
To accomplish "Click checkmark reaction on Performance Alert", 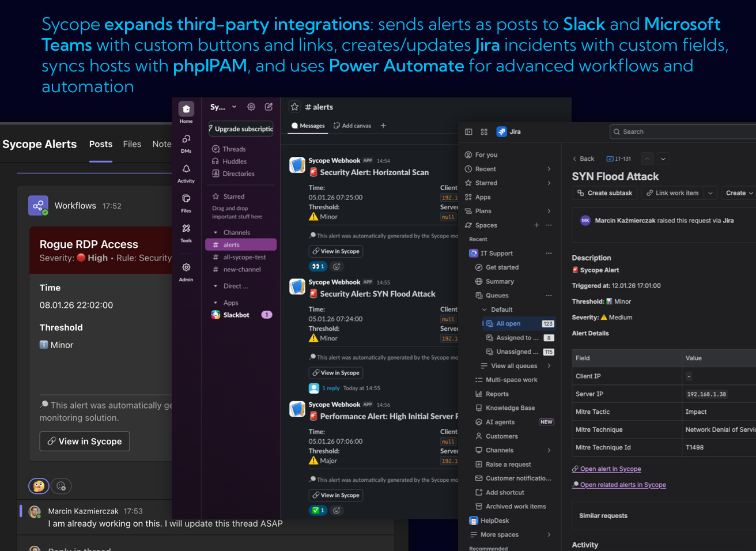I will coord(318,510).
